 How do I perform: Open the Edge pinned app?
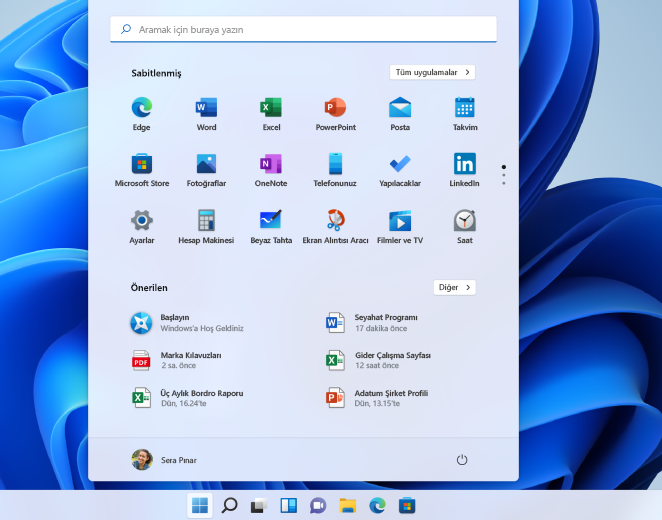point(141,108)
